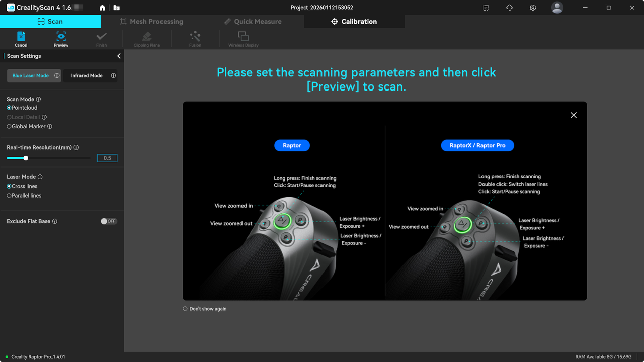Open the project folder icon
The image size is (644, 362).
(x=117, y=8)
